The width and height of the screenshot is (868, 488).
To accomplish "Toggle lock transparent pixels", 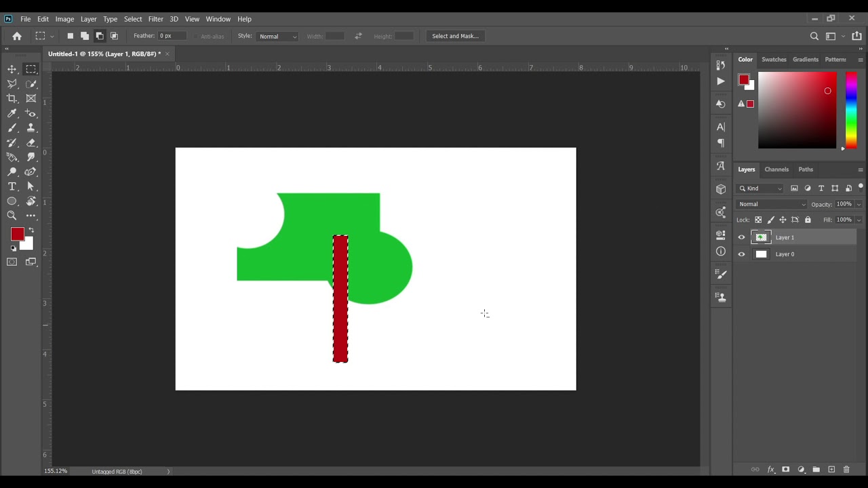I will click(x=758, y=220).
